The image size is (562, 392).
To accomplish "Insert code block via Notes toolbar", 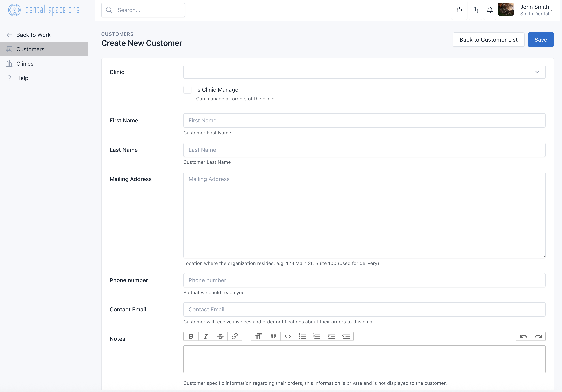I will 288,336.
